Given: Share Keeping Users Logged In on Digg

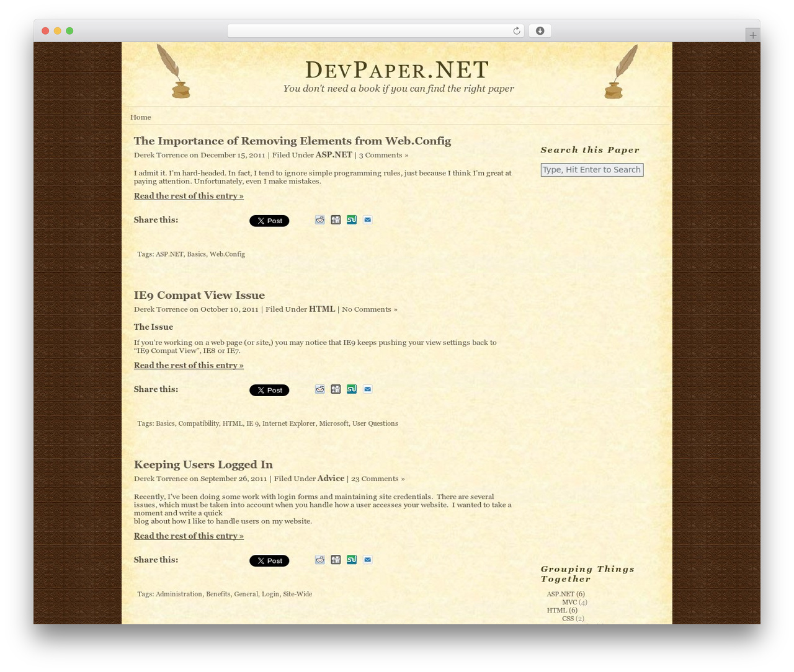Looking at the screenshot, I should (336, 559).
